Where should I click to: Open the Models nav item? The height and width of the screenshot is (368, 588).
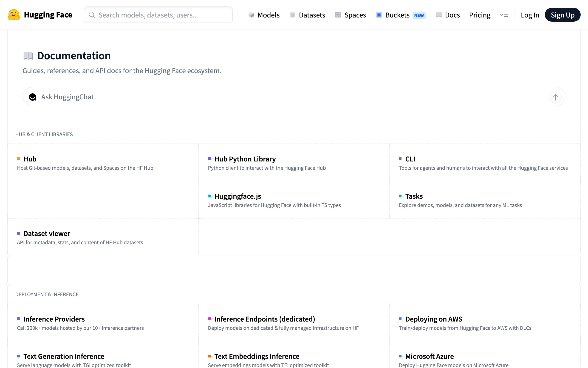(x=264, y=15)
